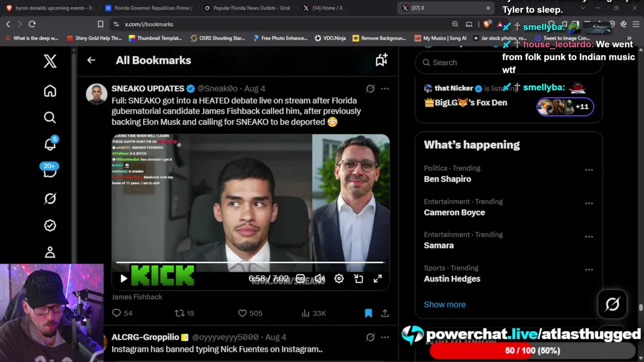Open browser zoom control
Screen dimensions: 644x362
click(455, 24)
